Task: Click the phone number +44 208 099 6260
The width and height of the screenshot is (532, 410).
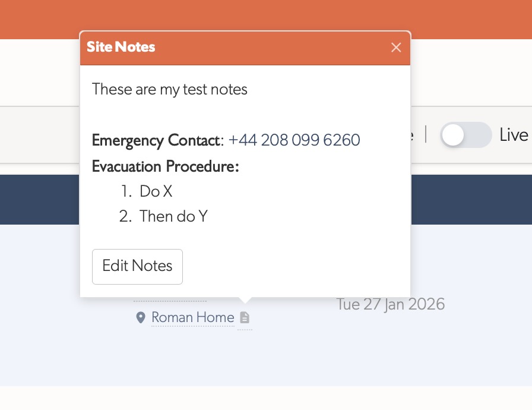Action: click(x=294, y=140)
